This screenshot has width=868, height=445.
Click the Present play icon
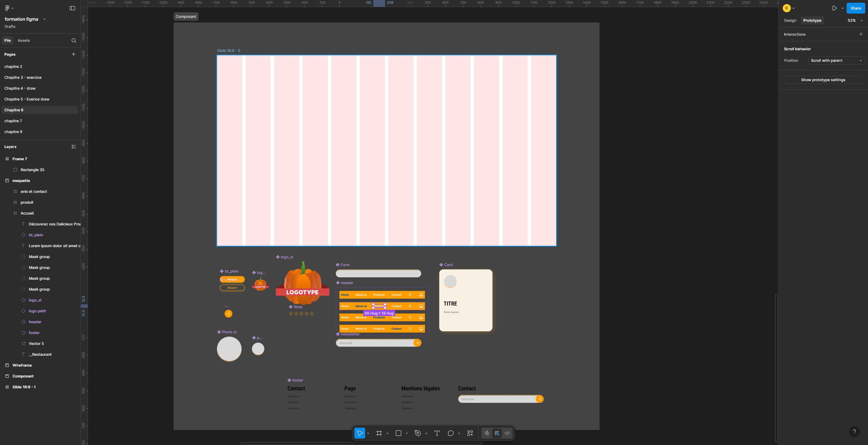834,8
